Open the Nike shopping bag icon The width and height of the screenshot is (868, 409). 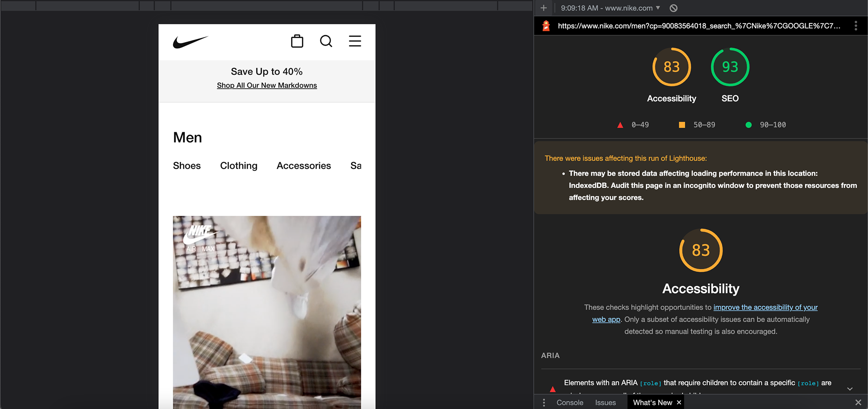[x=297, y=41]
